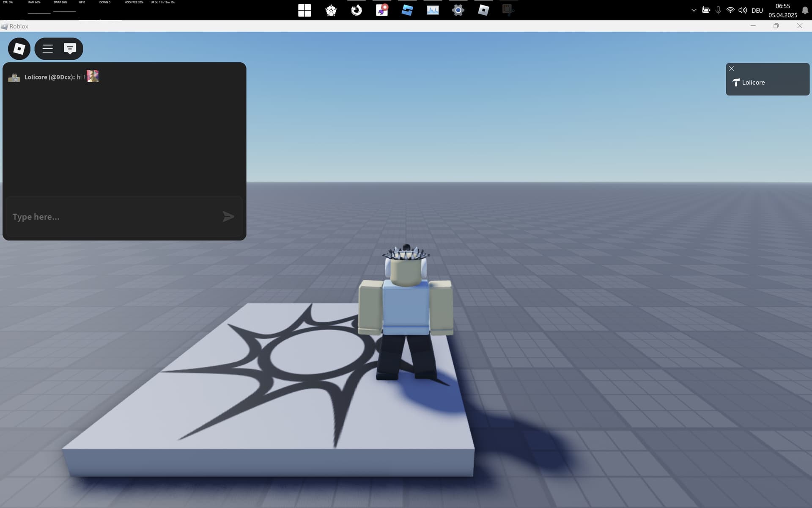Dismiss the Lolicore panel with the X
This screenshot has width=812, height=508.
point(732,68)
